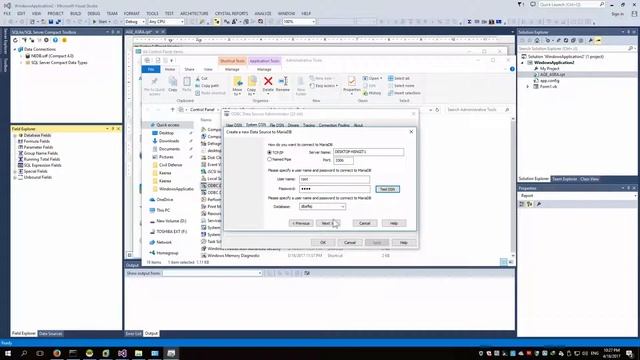640x360 pixels.
Task: Select the TCP/IP radio button
Action: tap(270, 152)
